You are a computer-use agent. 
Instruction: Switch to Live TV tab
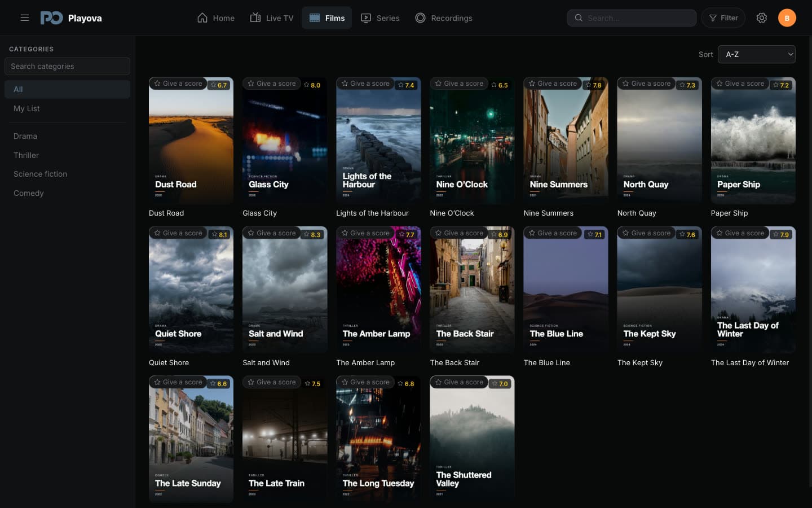coord(272,18)
